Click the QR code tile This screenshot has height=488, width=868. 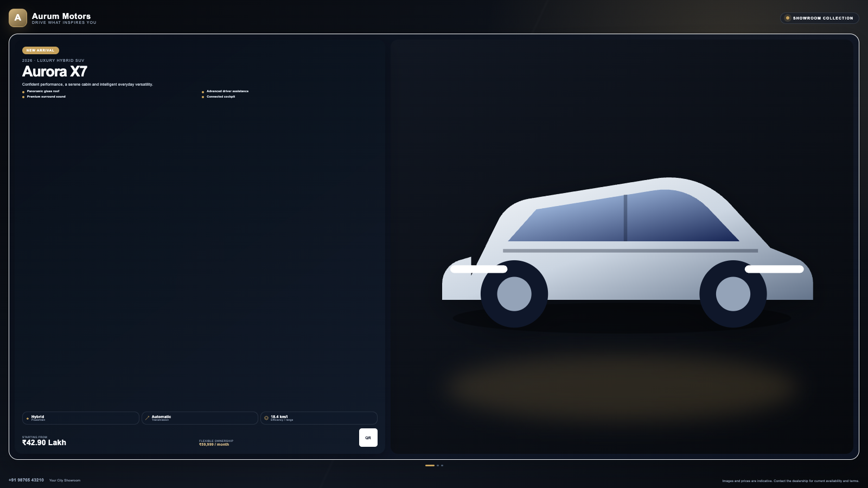[368, 438]
